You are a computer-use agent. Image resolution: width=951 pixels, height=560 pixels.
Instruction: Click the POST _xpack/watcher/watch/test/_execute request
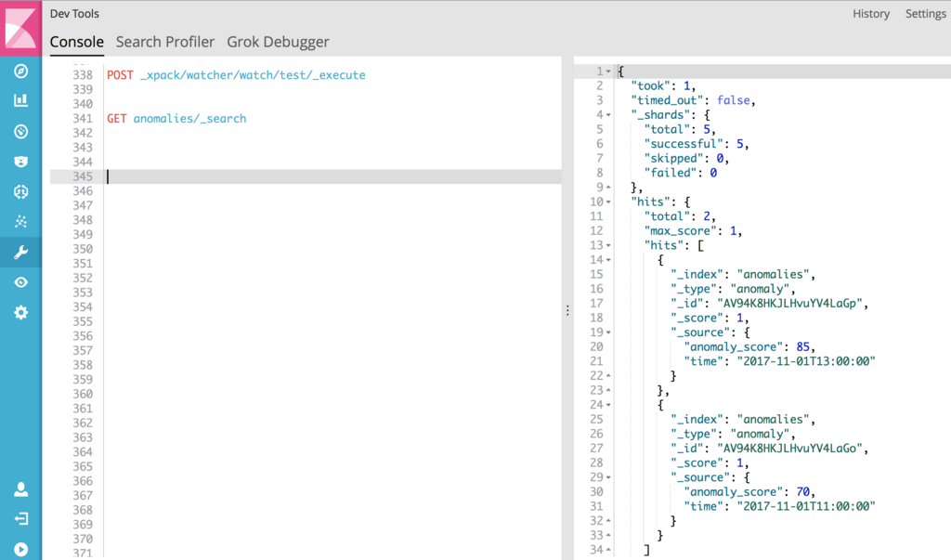[x=237, y=75]
